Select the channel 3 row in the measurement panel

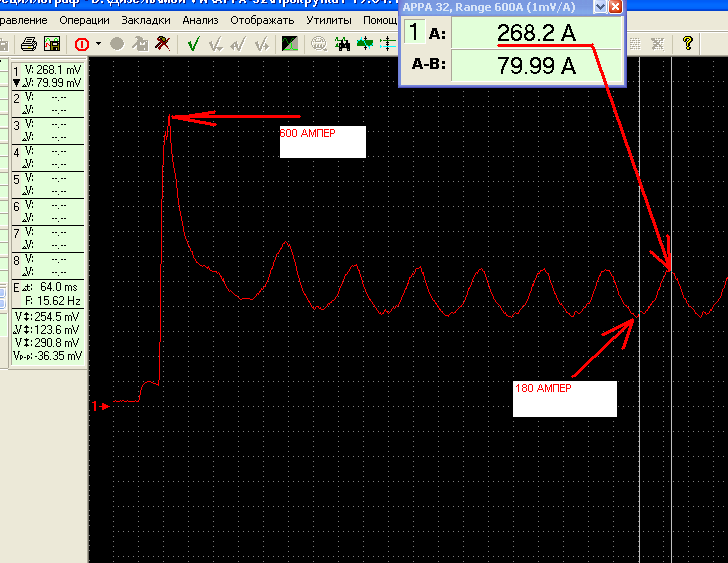47,131
